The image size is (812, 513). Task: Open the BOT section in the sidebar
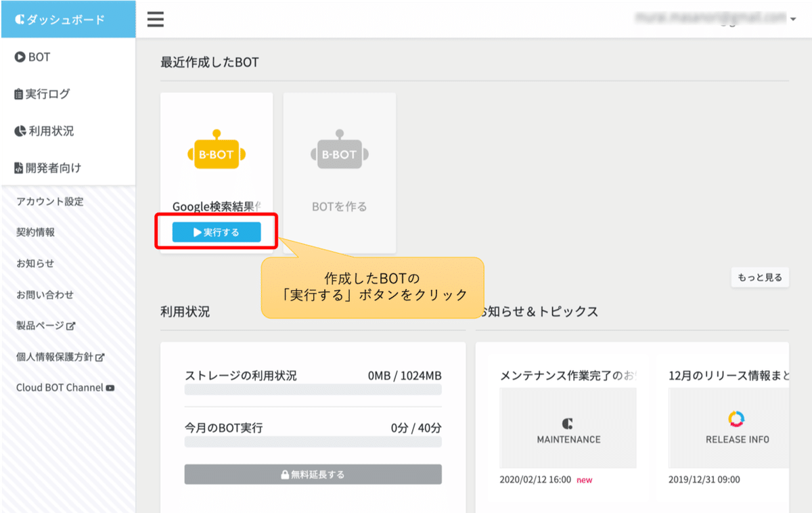41,56
